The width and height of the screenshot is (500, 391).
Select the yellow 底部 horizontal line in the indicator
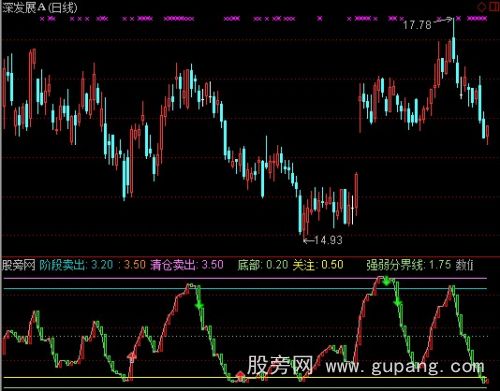244,378
